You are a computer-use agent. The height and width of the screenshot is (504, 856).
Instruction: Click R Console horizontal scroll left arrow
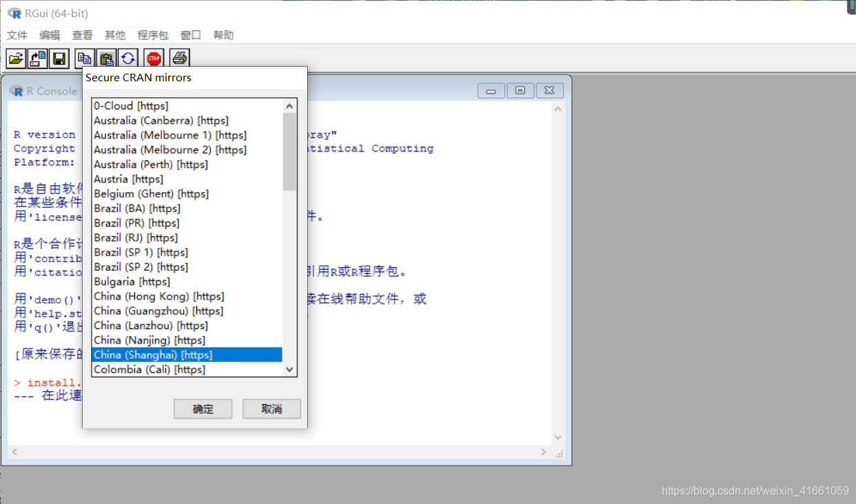click(x=14, y=452)
